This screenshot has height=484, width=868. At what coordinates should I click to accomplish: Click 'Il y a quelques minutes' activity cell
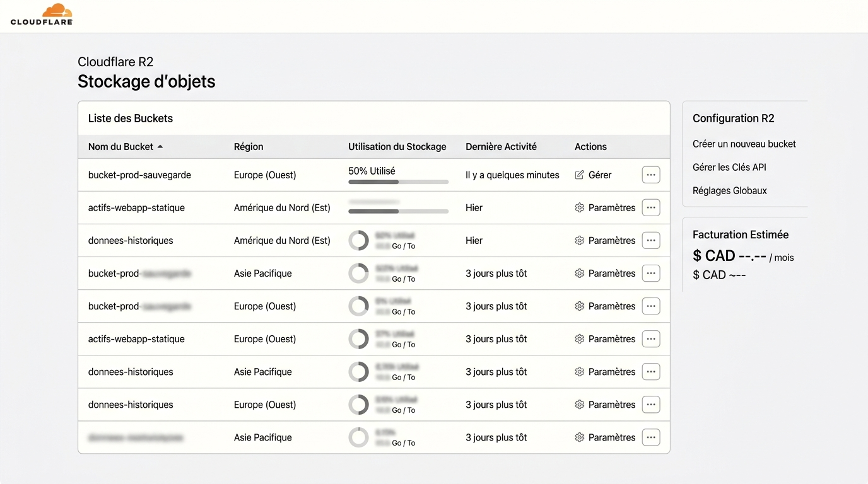pos(512,175)
